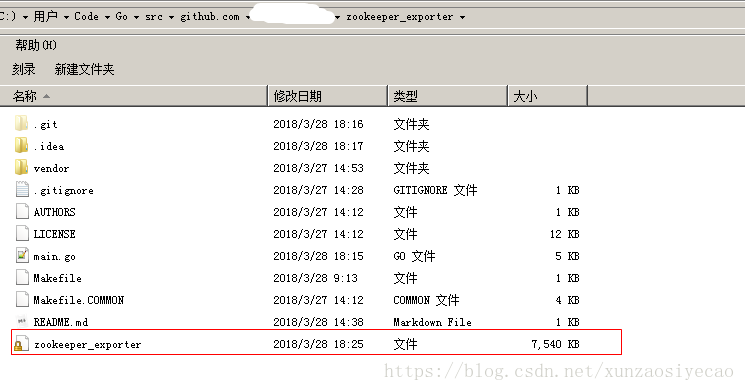The height and width of the screenshot is (391, 745).
Task: Click the date 2018/3/28 18:25
Action: tap(318, 344)
